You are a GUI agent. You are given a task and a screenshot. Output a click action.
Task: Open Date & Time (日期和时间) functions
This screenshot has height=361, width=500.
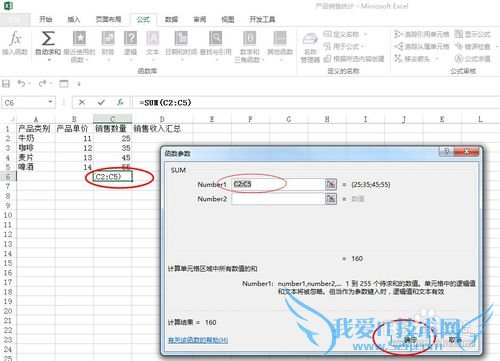click(x=181, y=46)
